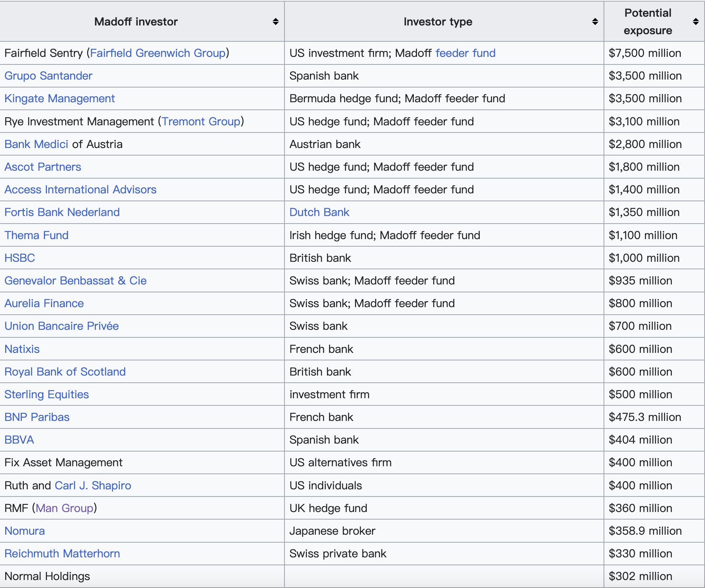Screen dimensions: 705x588
Task: Select the $302 million cell
Action: click(654, 576)
